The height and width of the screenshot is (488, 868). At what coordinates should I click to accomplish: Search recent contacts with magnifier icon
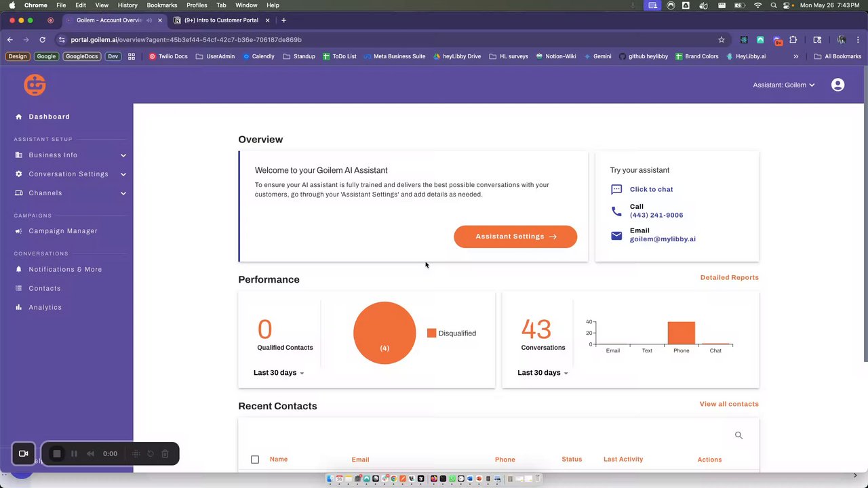739,435
